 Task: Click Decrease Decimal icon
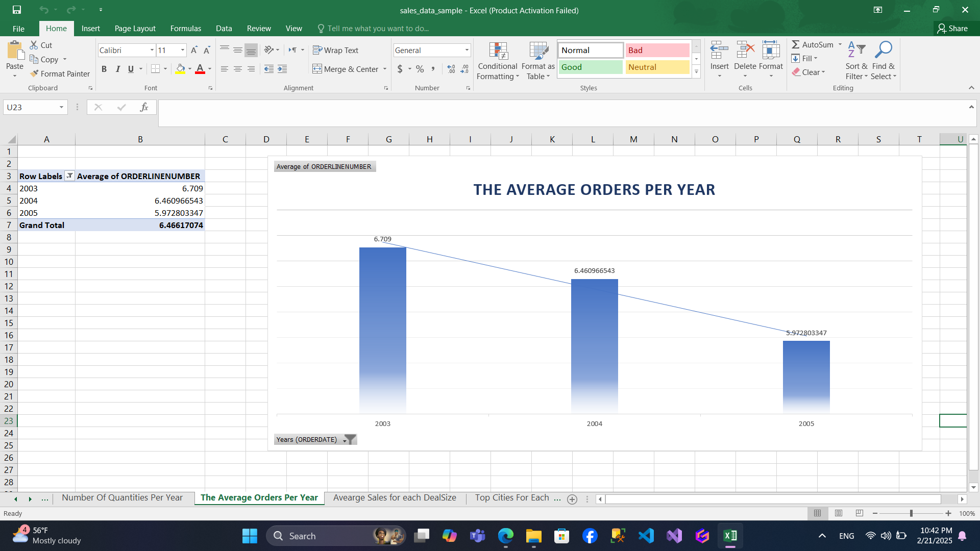pyautogui.click(x=464, y=69)
